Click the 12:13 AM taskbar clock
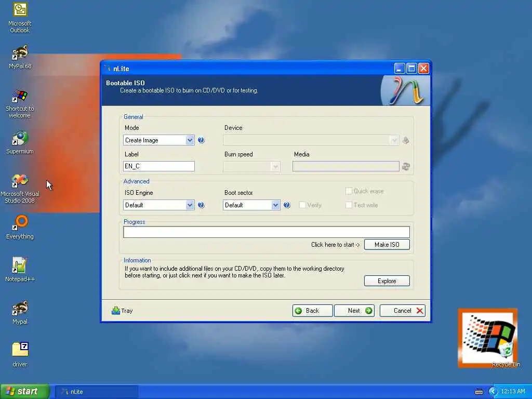 click(x=513, y=392)
